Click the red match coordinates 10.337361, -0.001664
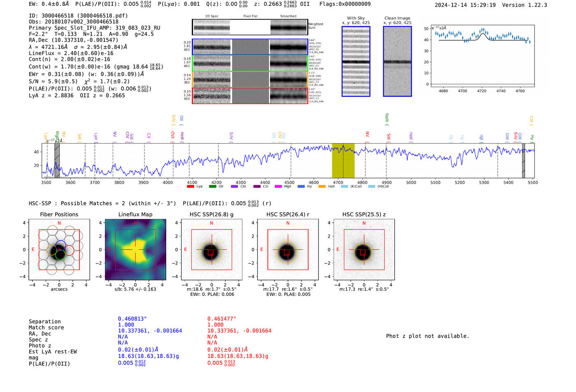The height and width of the screenshot is (392, 576). pos(239,331)
